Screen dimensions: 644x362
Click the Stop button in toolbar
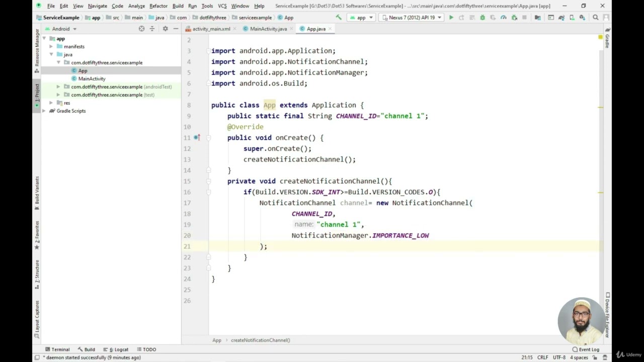point(524,18)
